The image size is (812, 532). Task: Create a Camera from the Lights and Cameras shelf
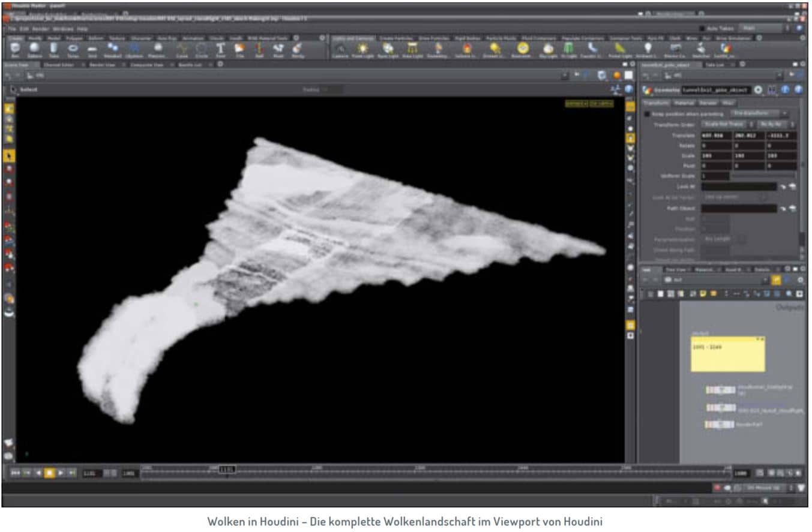coord(340,48)
